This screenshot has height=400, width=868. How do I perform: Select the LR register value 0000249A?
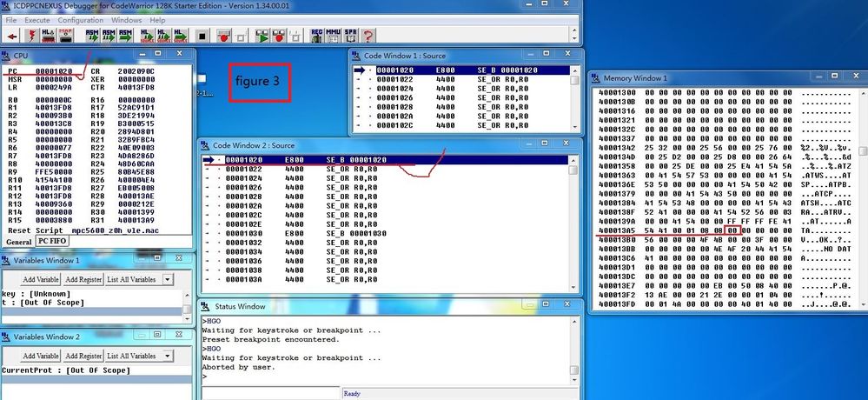[x=54, y=88]
